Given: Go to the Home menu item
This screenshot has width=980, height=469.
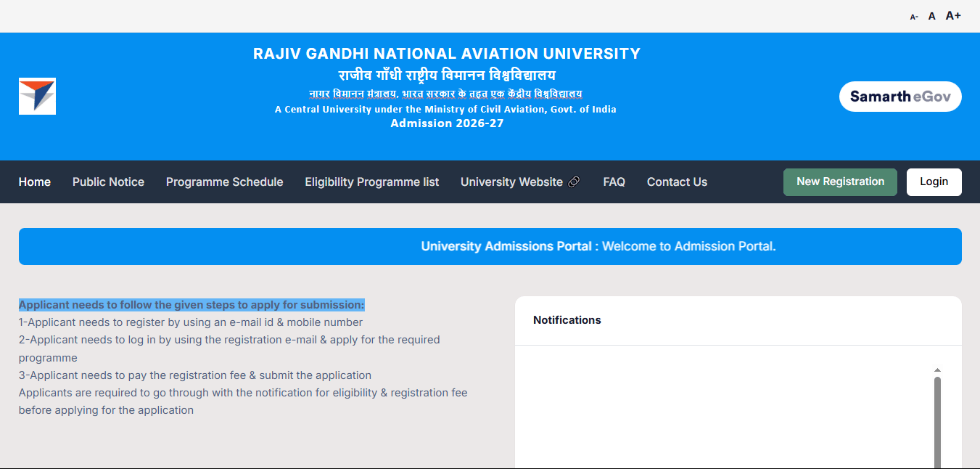Looking at the screenshot, I should (x=35, y=182).
